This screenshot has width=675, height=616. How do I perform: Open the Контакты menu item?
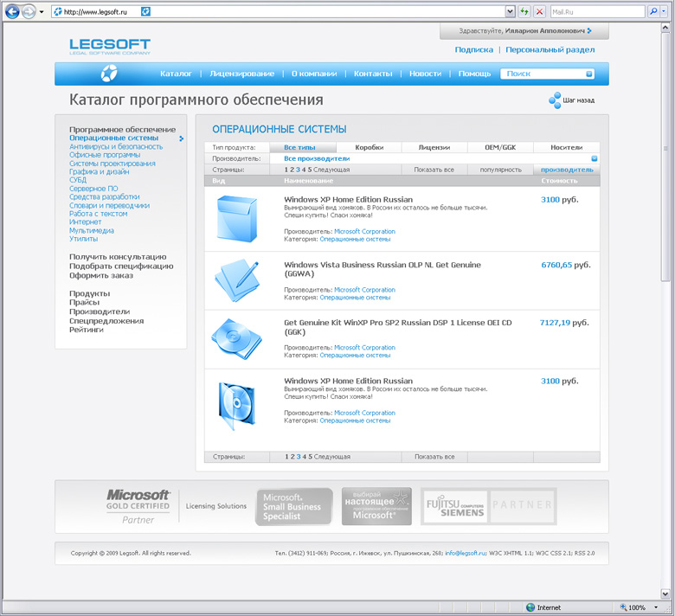point(373,74)
